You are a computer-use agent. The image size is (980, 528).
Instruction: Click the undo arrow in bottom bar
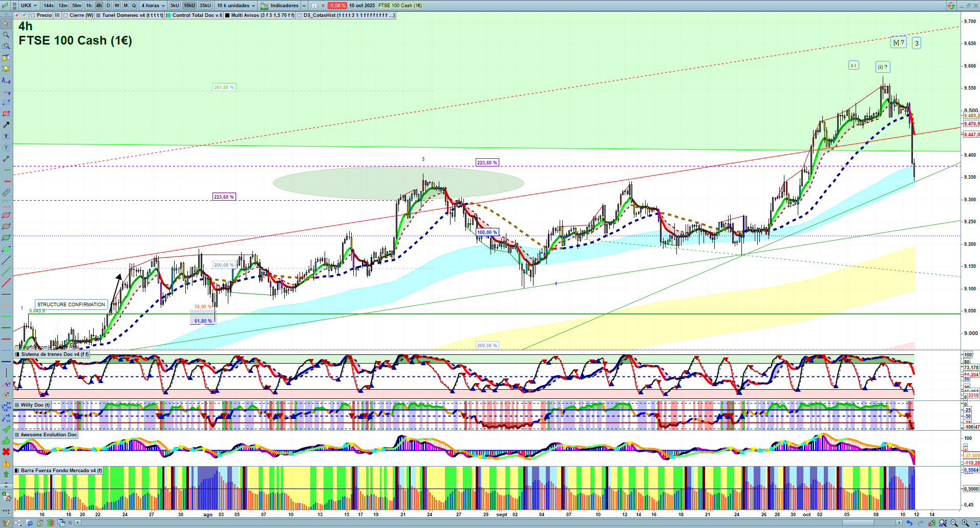[x=909, y=523]
